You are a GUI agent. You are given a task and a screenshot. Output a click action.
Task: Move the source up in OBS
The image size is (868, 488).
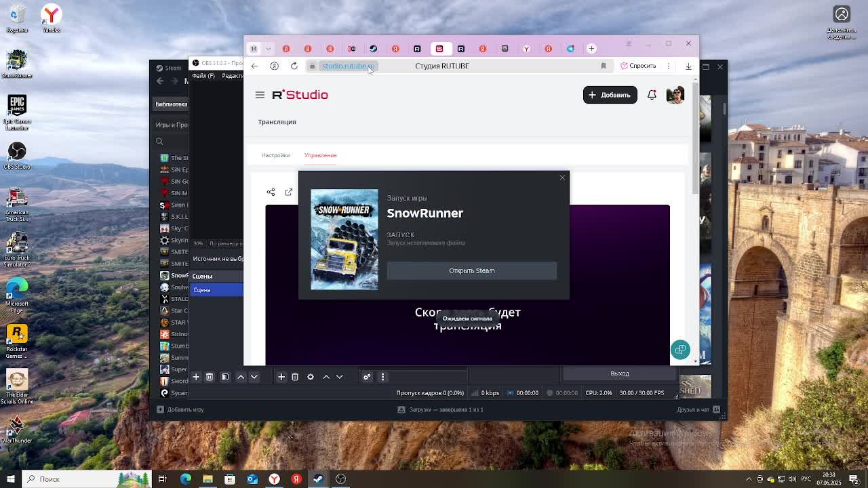[x=326, y=377]
